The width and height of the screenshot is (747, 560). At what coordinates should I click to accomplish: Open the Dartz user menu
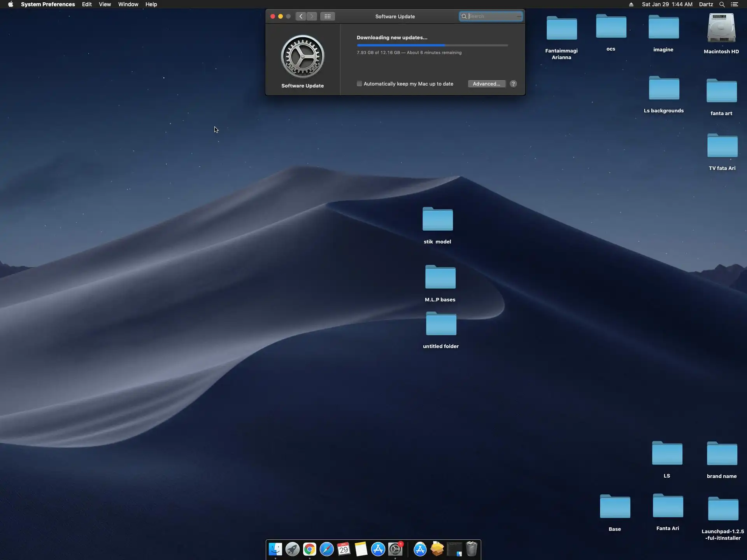[706, 4]
